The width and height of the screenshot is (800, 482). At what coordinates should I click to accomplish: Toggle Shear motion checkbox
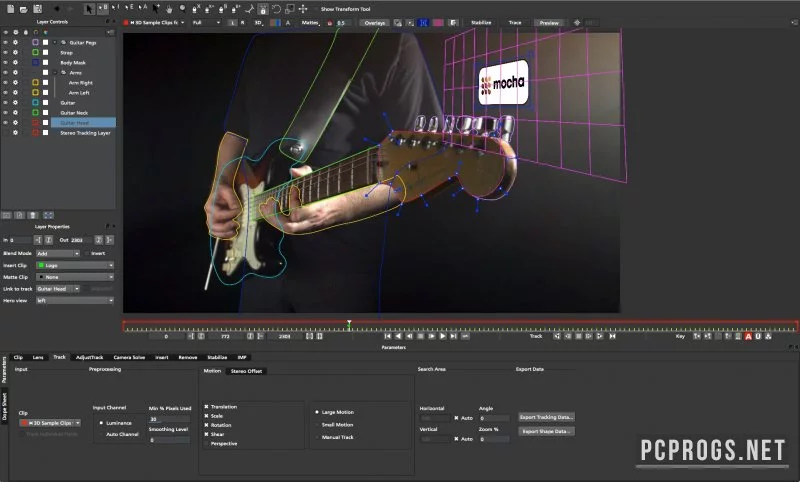(206, 434)
